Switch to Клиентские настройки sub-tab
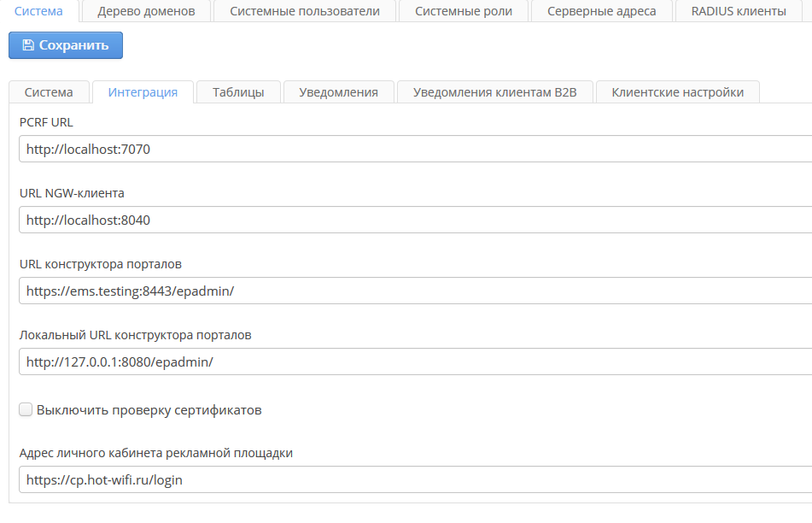Screen dimensions: 812x523 pos(677,92)
